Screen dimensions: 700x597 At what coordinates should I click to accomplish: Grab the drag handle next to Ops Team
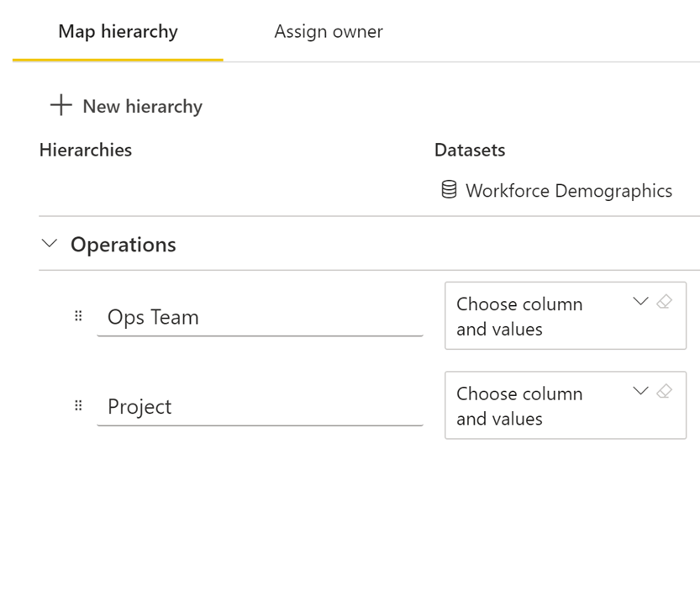[78, 316]
